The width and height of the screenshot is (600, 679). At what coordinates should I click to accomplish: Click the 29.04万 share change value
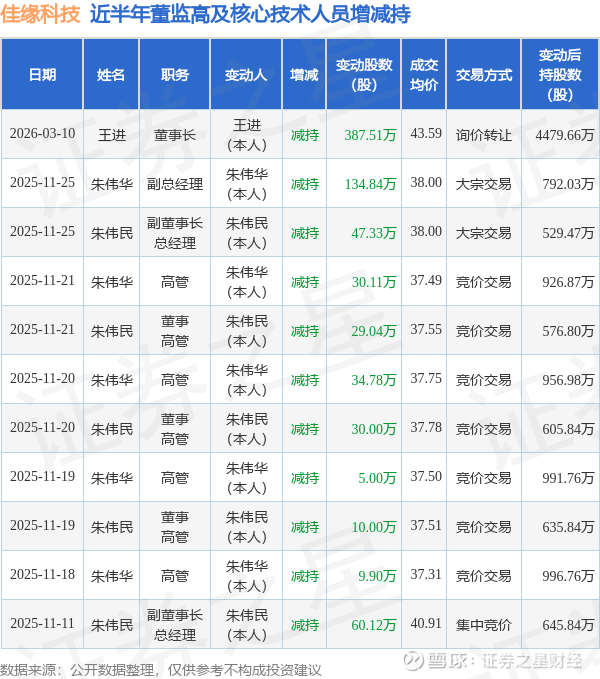coord(374,331)
